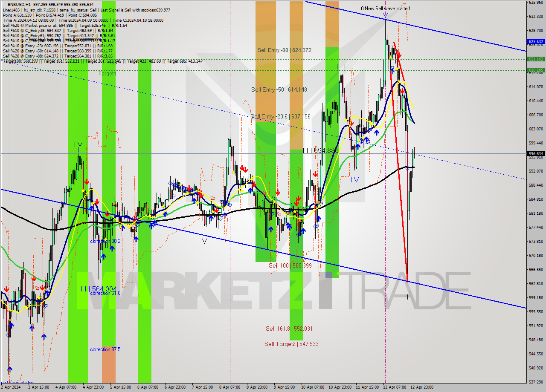Click the 'Time A:2024.04.12 08:00:00' text
The height and width of the screenshot is (392, 546).
point(28,20)
